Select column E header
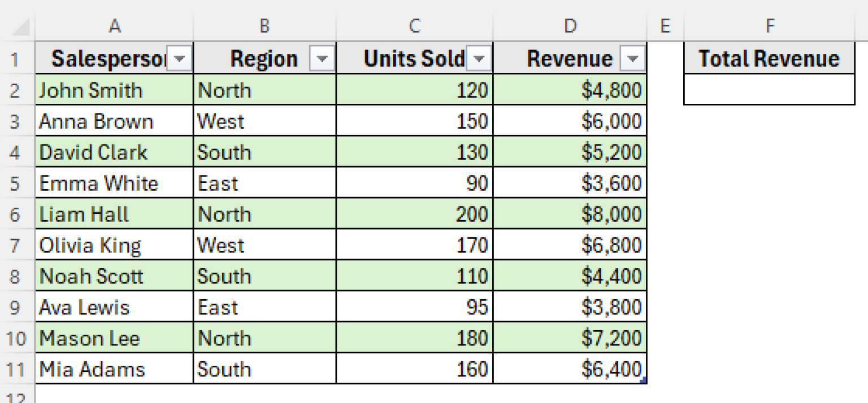This screenshot has width=868, height=403. coord(665,27)
